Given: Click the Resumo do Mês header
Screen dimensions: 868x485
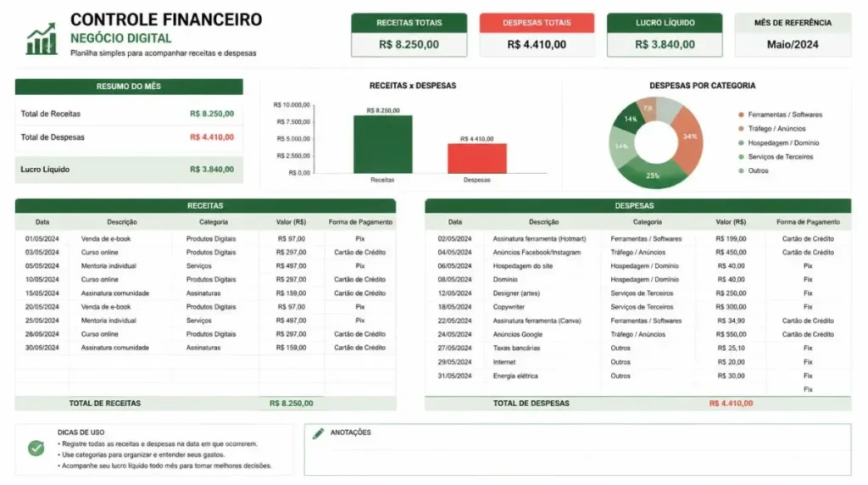Looking at the screenshot, I should (129, 86).
